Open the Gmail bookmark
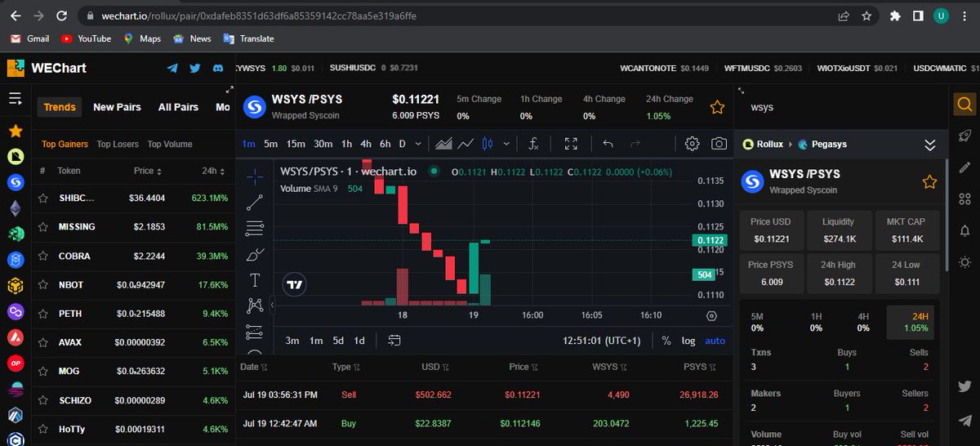Viewport: 980px width, 446px height. (x=29, y=38)
